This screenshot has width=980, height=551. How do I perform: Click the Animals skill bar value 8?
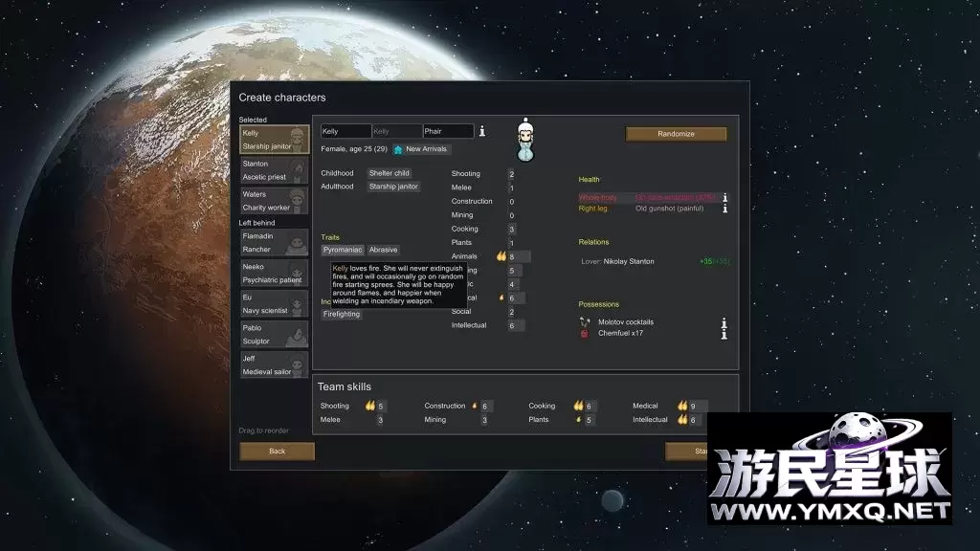coord(519,256)
